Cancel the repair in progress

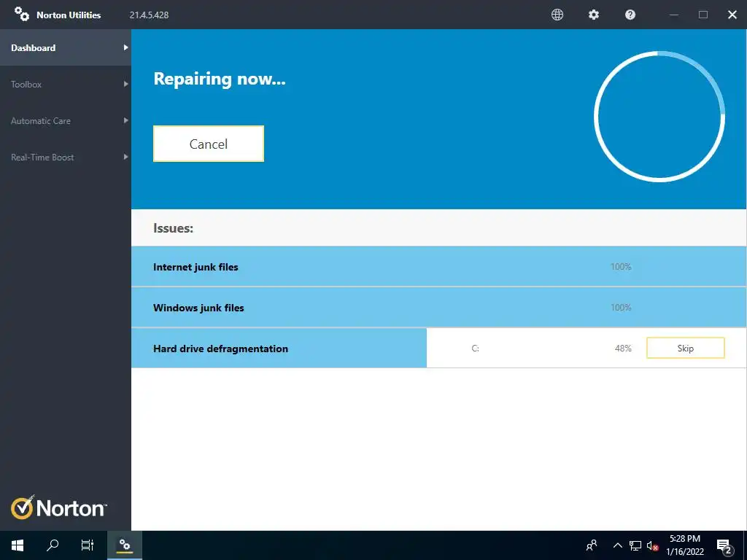click(x=209, y=144)
